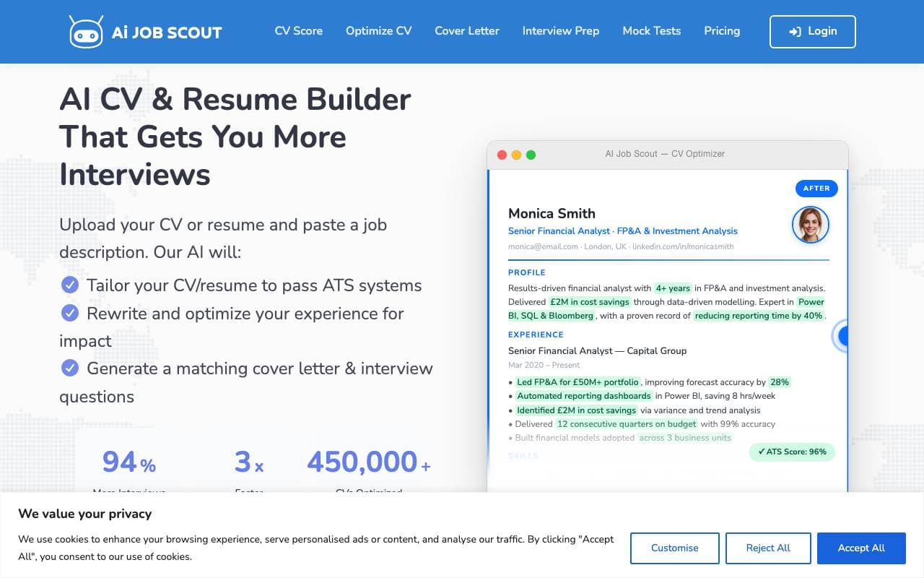Click the AFTER badge on CV preview
Screen dimensions: 924x578
[x=816, y=189]
